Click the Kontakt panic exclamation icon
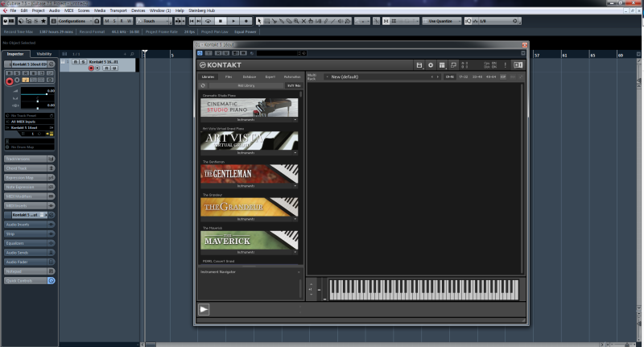Viewport: 644px width, 347px height. point(506,65)
